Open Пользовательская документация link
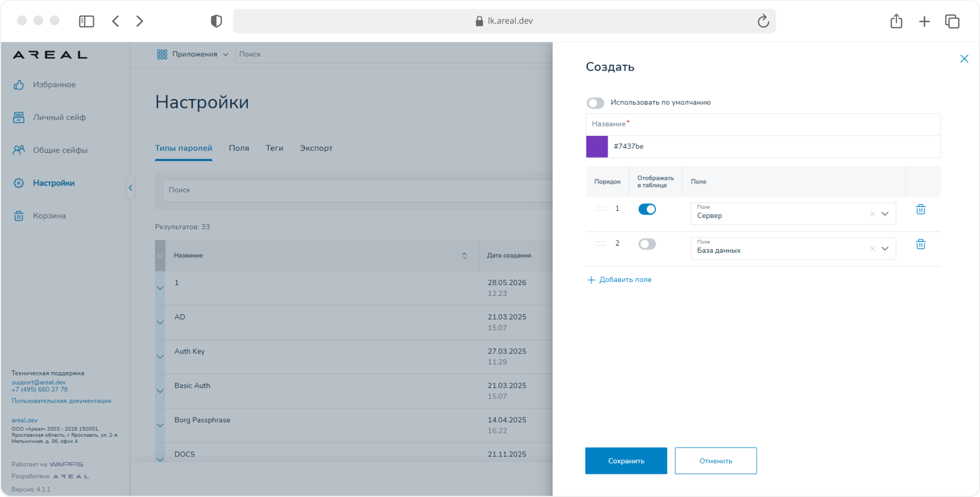 tap(61, 401)
